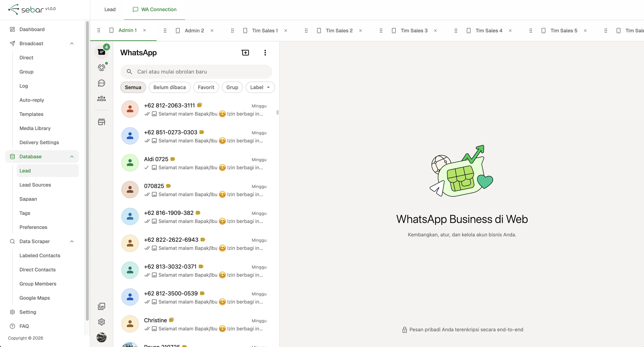Click the drag handle beside Admin 2
644x347 pixels.
(165, 30)
